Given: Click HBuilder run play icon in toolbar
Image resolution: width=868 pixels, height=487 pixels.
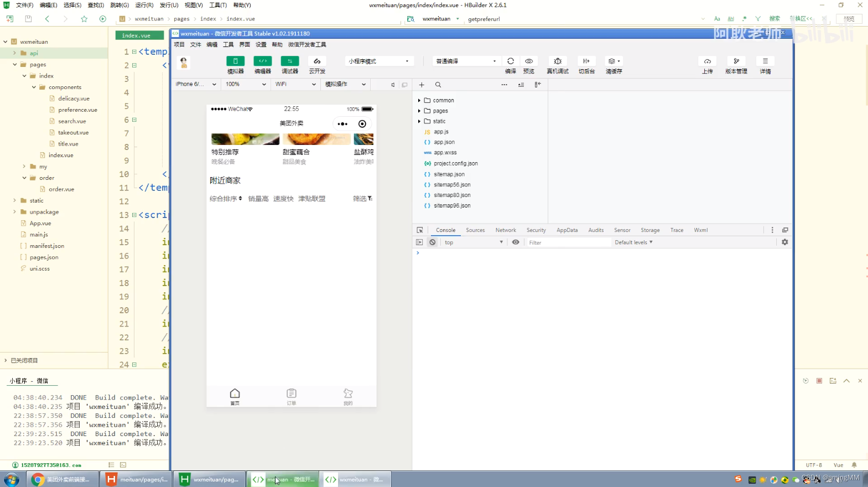Looking at the screenshot, I should click(x=103, y=19).
